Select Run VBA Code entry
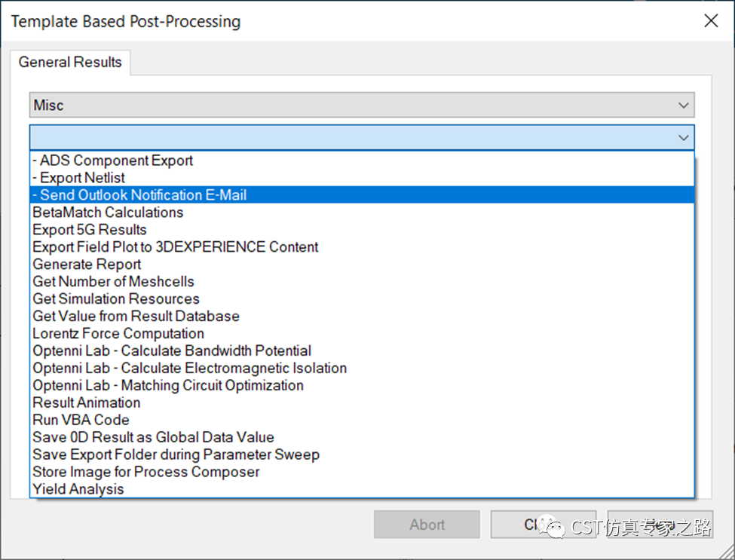The image size is (735, 560). click(x=361, y=421)
